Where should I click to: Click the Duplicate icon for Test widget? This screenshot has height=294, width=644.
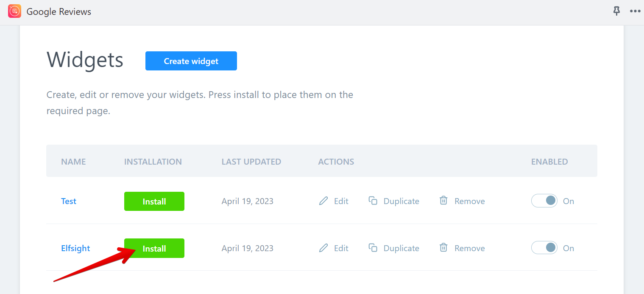(373, 201)
